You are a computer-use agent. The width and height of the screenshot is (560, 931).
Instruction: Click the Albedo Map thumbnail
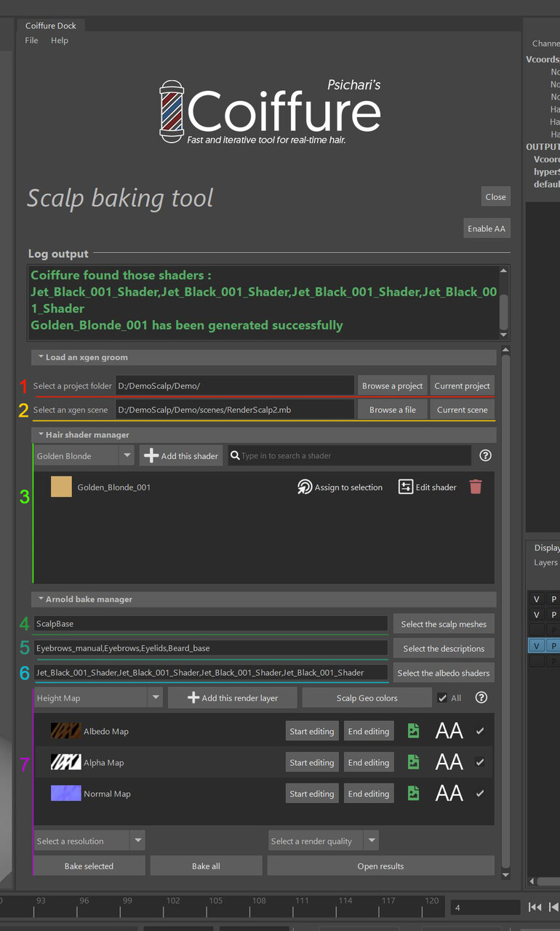tap(65, 731)
